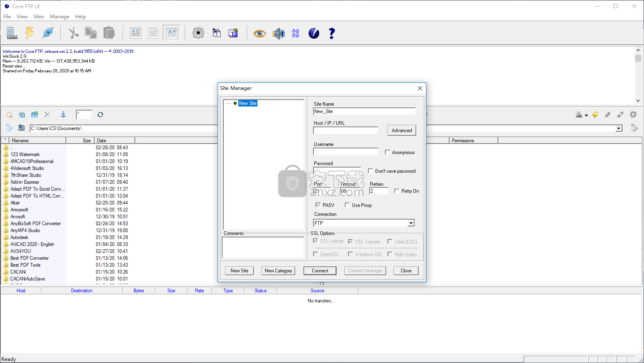The height and width of the screenshot is (363, 644).
Task: Click the remote panel stop X icon
Action: pyautogui.click(x=633, y=115)
